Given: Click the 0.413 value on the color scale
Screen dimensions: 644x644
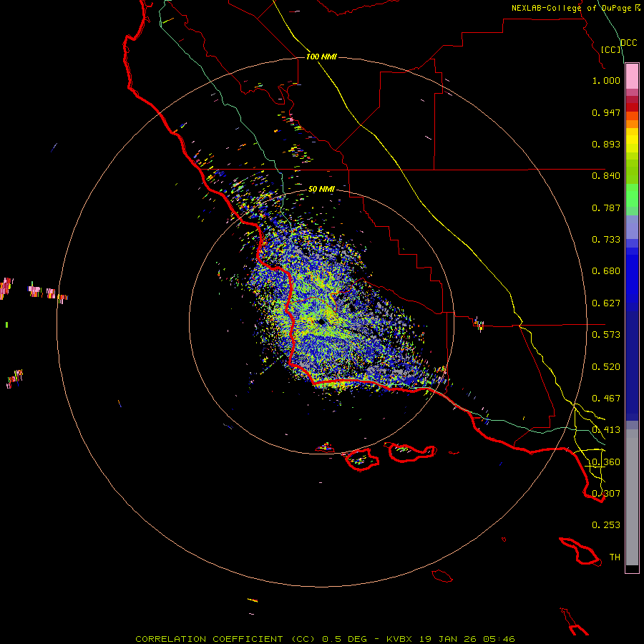Looking at the screenshot, I should (606, 430).
